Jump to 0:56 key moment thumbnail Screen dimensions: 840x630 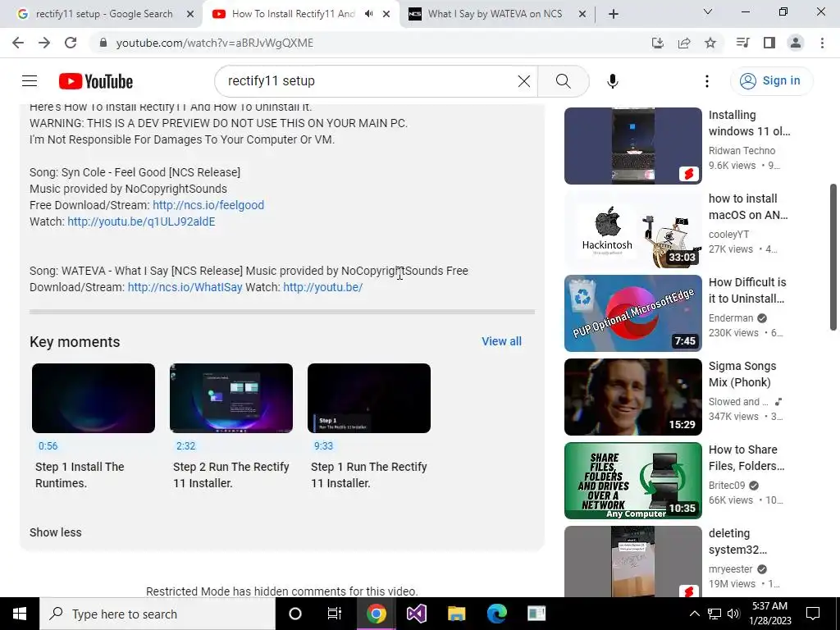click(94, 398)
